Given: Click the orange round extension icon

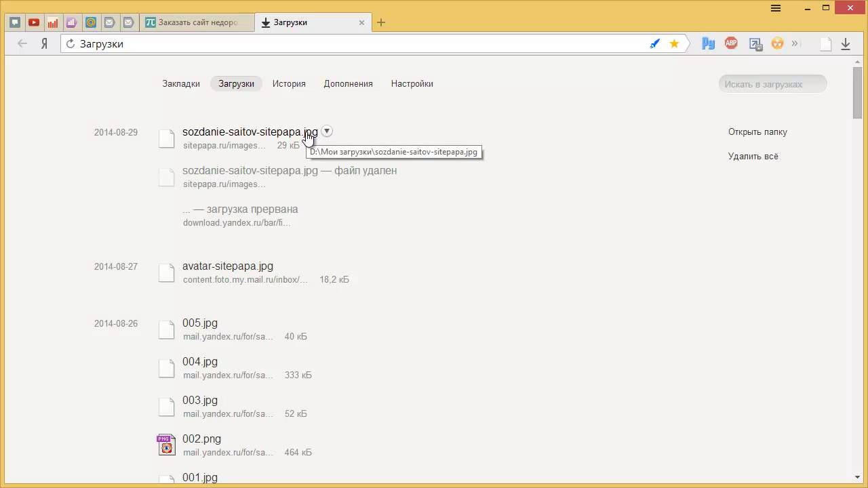Looking at the screenshot, I should 777,43.
